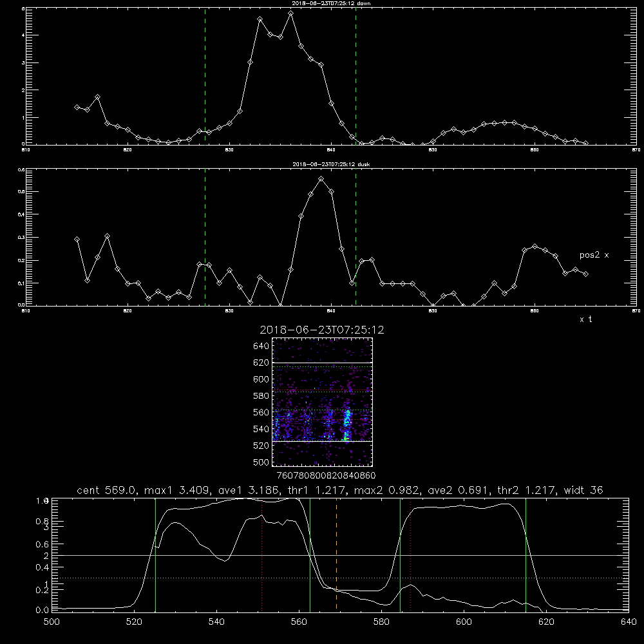
Task: Click heatmap y-axis label 640
Action: (261, 346)
